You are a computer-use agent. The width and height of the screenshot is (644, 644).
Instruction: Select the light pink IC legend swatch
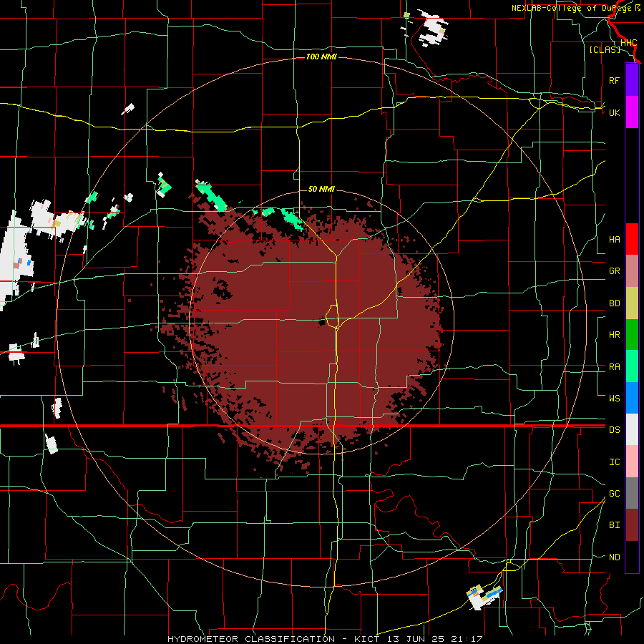point(632,462)
